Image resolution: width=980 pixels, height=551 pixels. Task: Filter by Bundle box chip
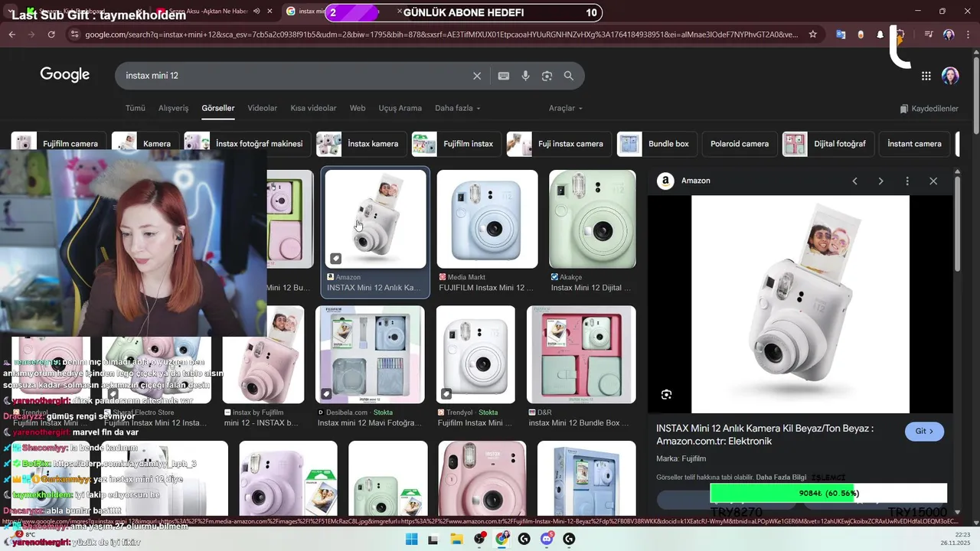(657, 144)
